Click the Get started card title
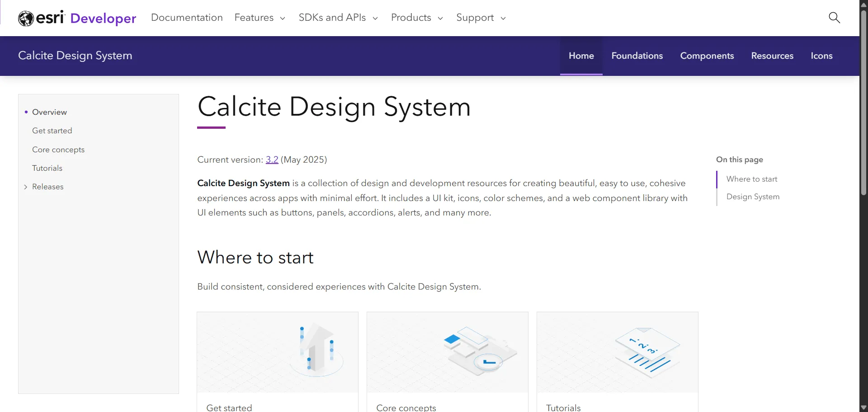 point(229,407)
